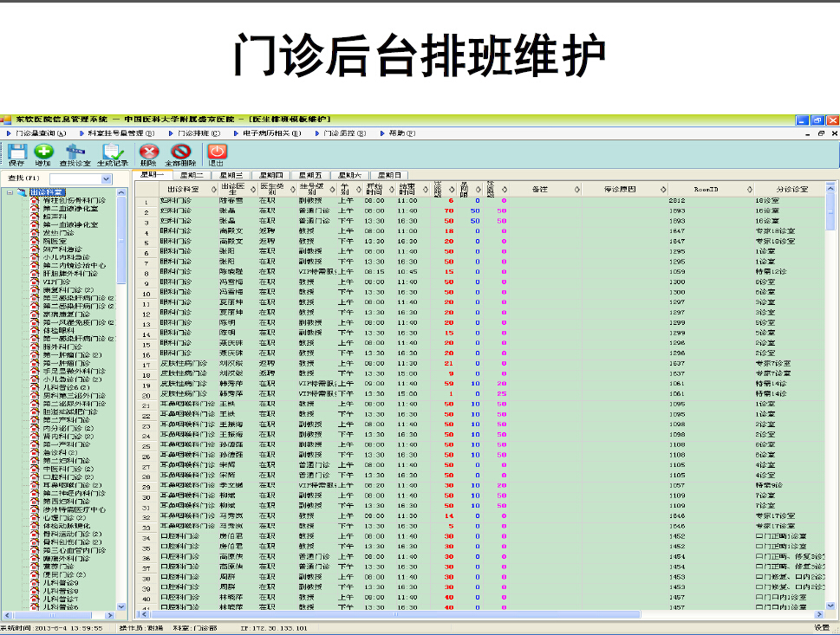Select row 1 header in schedule grid
Viewport: 840px width, 635px height.
tap(147, 201)
